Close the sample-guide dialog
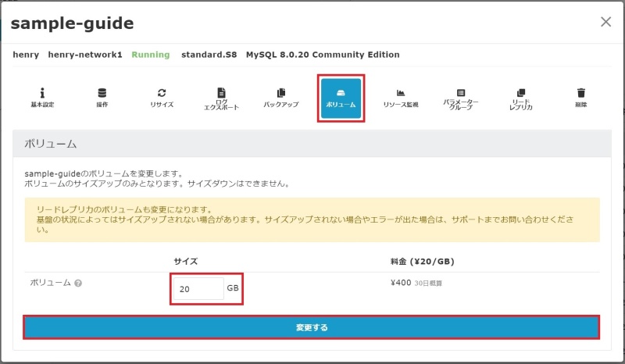The width and height of the screenshot is (625, 364). point(605,22)
